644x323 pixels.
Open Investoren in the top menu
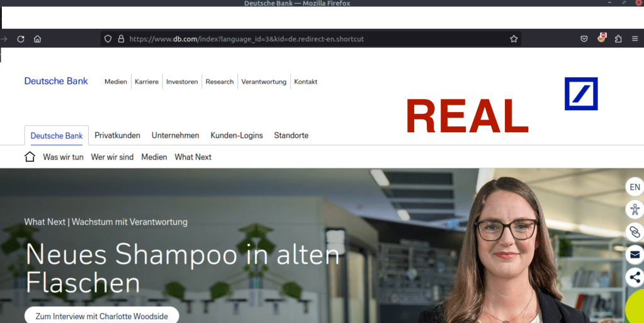(182, 82)
